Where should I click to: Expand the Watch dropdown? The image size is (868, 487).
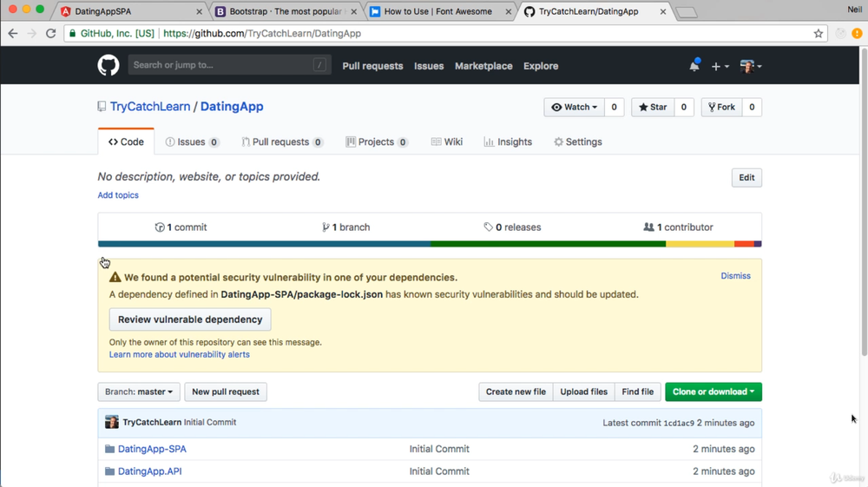574,108
